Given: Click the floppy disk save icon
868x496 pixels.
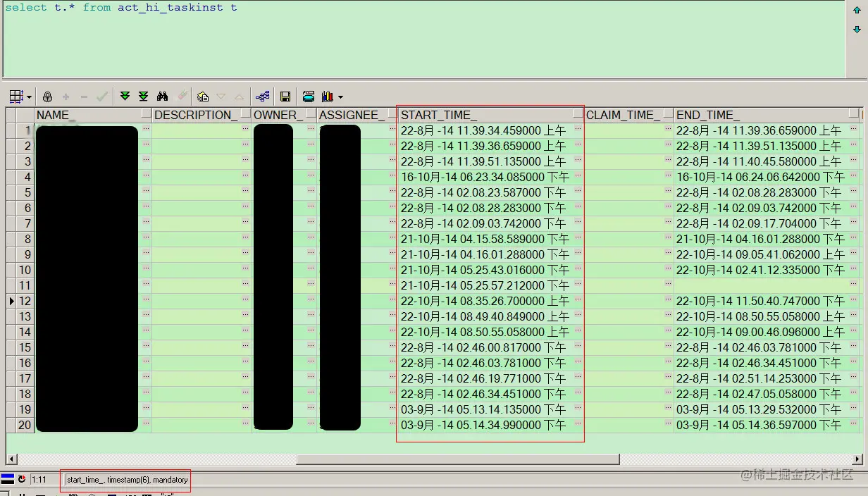Looking at the screenshot, I should 285,97.
